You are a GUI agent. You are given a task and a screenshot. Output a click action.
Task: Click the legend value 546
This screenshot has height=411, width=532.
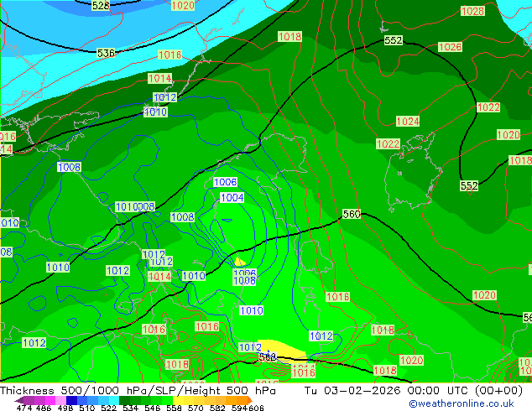(x=153, y=408)
